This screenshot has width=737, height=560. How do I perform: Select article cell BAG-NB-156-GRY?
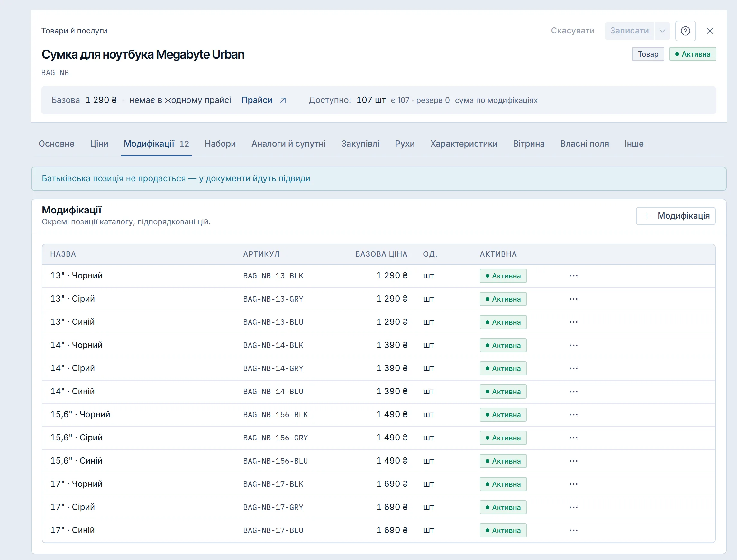pos(275,438)
